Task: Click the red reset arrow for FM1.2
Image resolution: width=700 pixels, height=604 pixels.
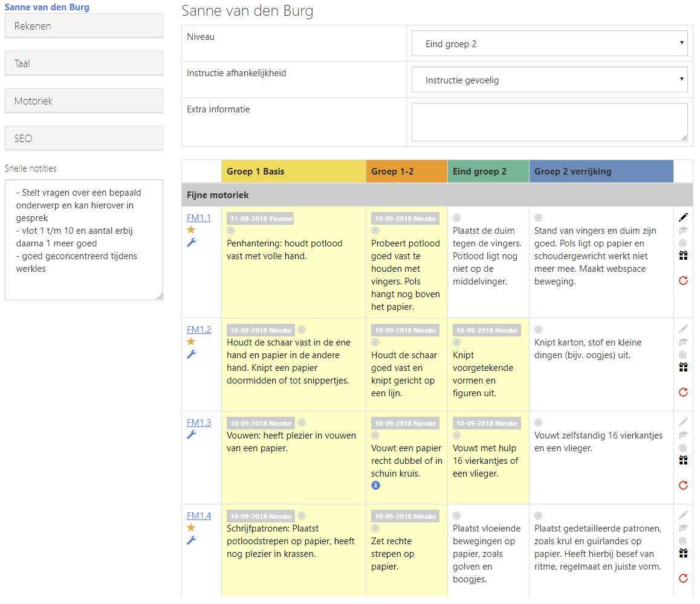Action: [683, 392]
